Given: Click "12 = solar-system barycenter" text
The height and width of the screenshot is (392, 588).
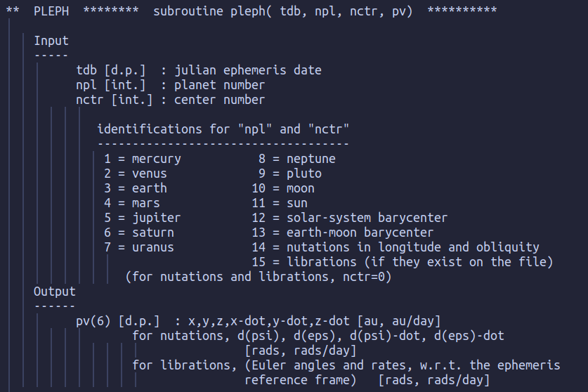Looking at the screenshot, I should coord(349,218).
